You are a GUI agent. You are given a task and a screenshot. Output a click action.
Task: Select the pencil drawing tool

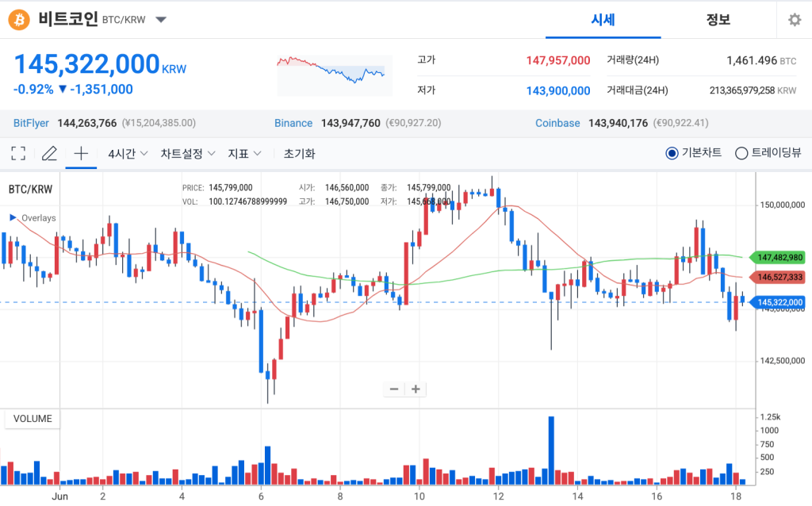coord(49,153)
